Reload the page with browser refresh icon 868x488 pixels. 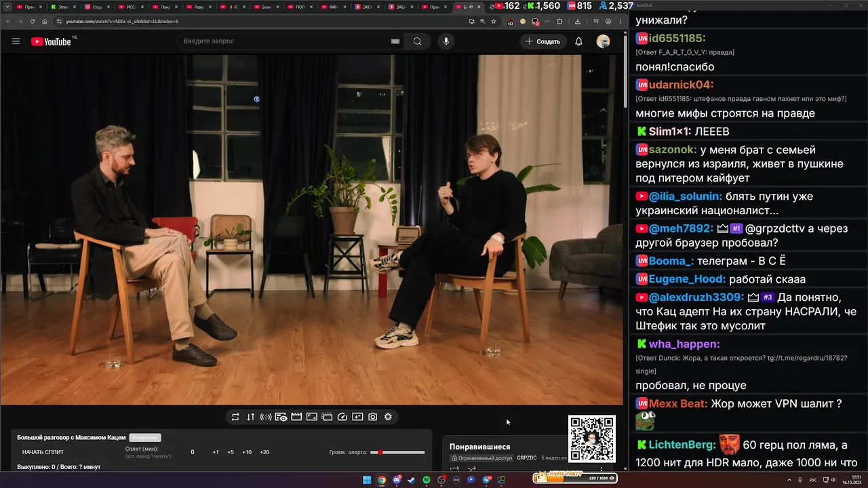click(x=33, y=21)
